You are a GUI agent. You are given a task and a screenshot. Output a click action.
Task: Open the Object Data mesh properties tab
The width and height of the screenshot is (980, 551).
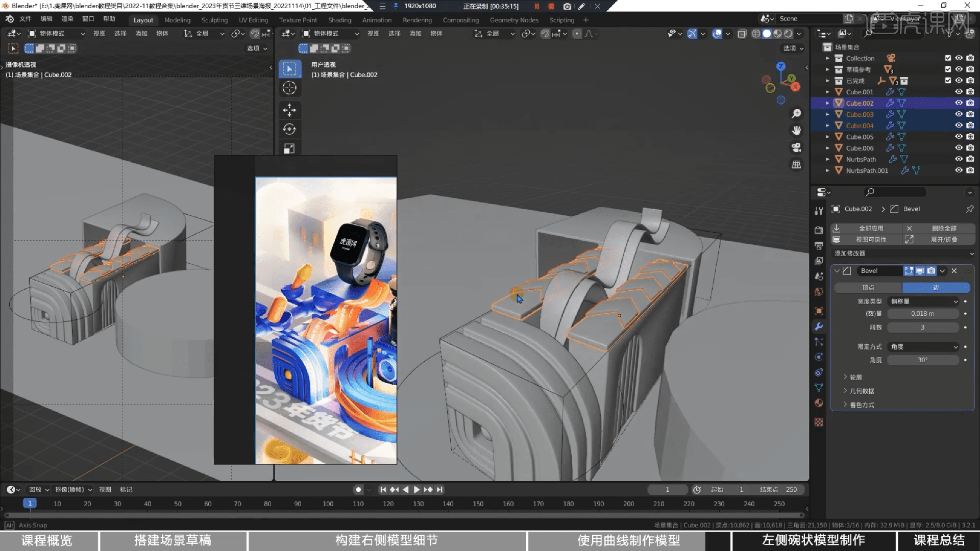click(x=819, y=388)
